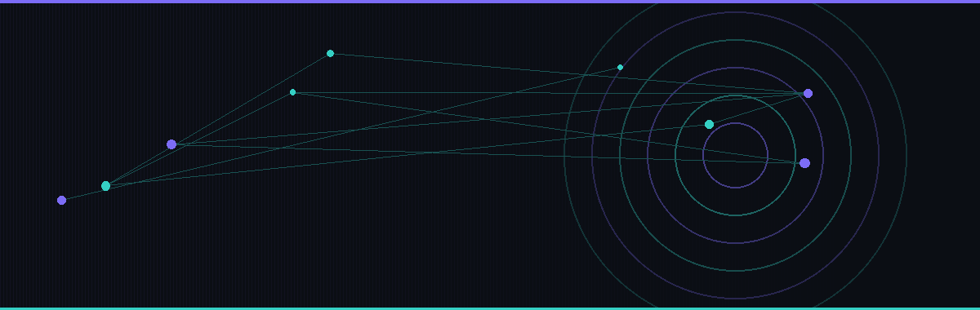Click the empty center of the concentric rings
The image size is (980, 310).
(x=735, y=155)
